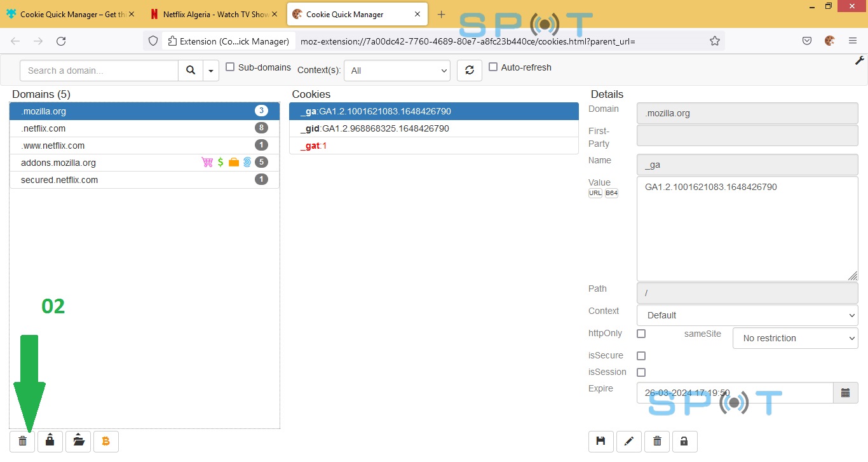Click the Expire date field
This screenshot has height=462, width=868.
[x=735, y=393]
